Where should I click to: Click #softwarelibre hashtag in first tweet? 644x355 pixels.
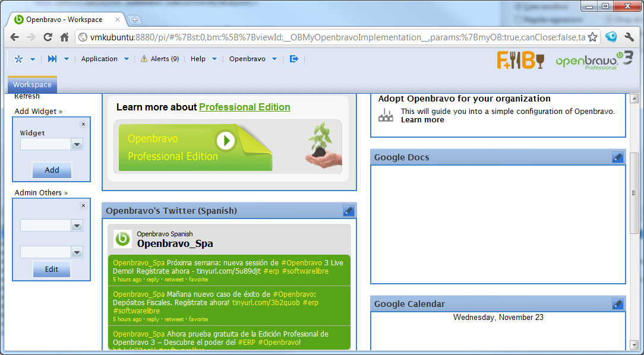click(305, 271)
